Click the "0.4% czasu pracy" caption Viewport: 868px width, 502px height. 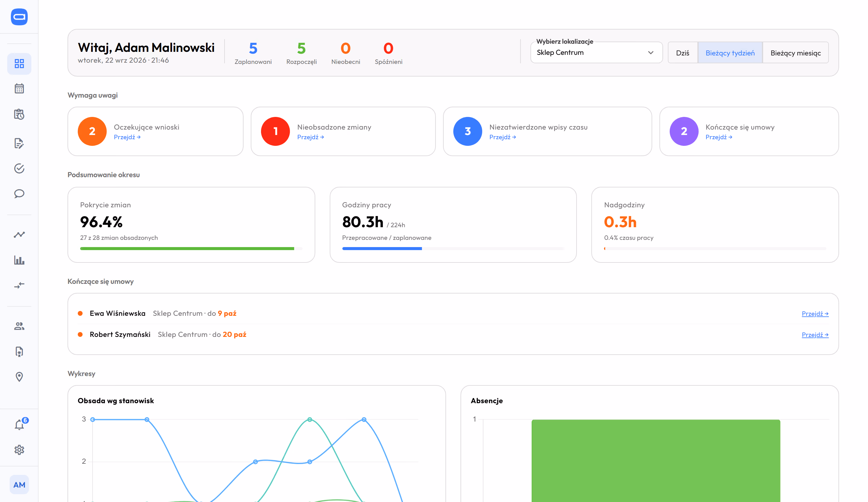pos(629,237)
